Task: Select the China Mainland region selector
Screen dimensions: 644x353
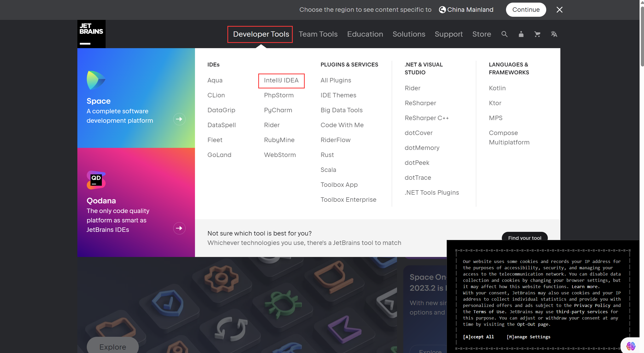Action: (466, 10)
